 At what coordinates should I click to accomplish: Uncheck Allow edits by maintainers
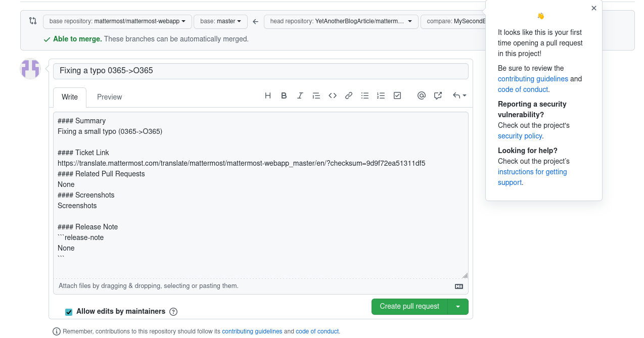(x=68, y=312)
